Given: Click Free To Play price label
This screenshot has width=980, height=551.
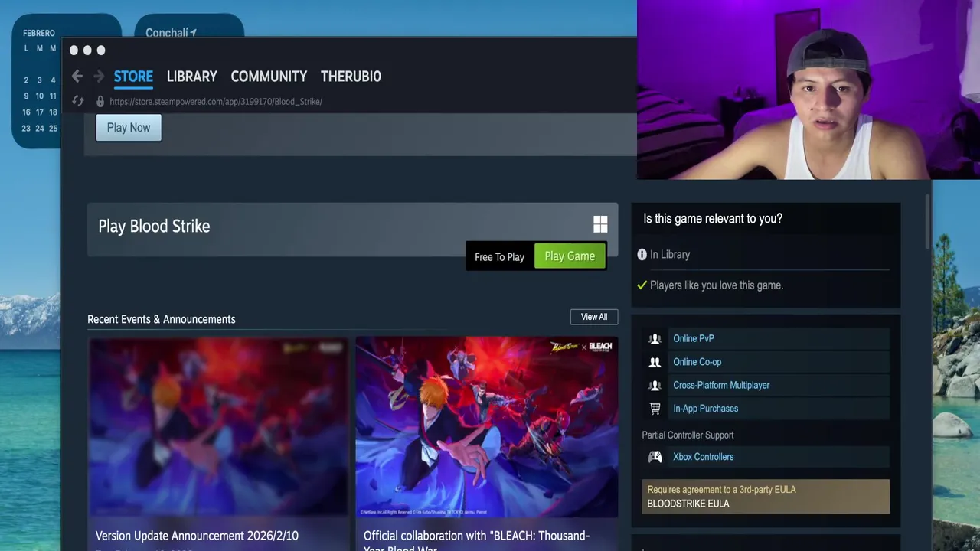Looking at the screenshot, I should [499, 257].
